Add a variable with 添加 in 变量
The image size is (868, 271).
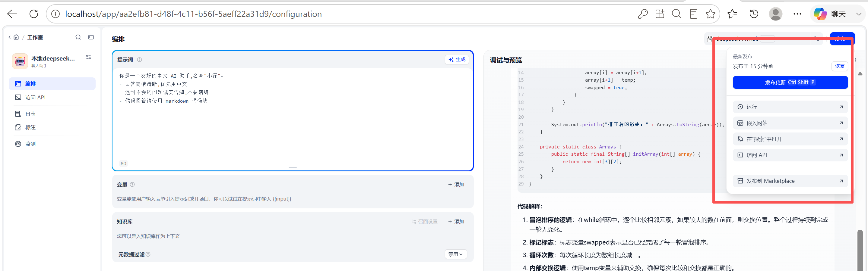coord(456,185)
